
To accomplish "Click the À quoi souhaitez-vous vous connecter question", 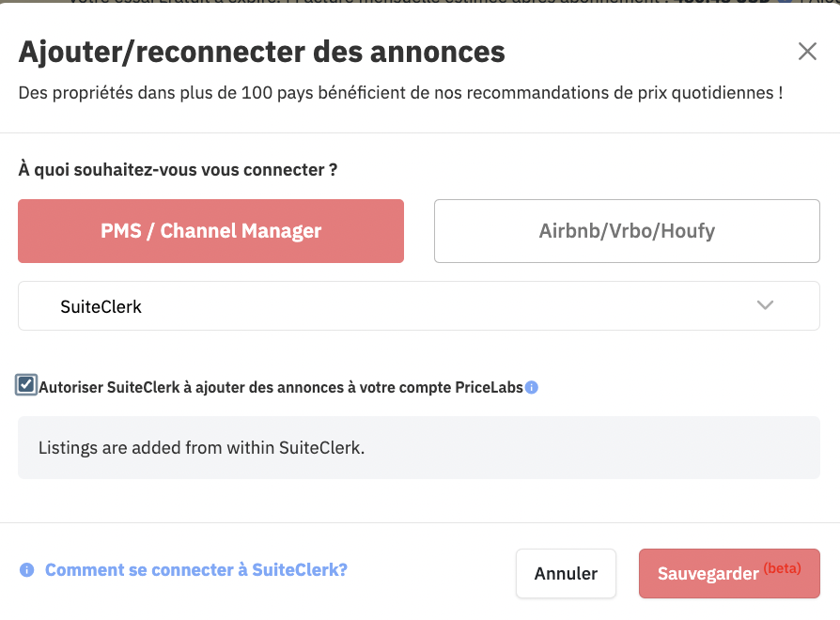I will [178, 170].
